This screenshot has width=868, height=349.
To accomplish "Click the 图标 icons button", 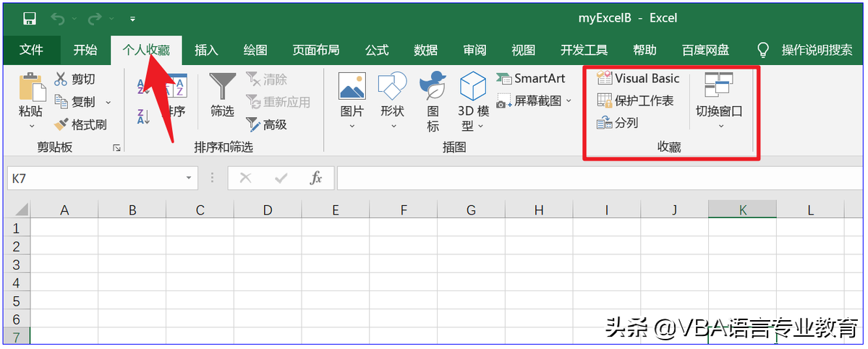I will pyautogui.click(x=433, y=101).
